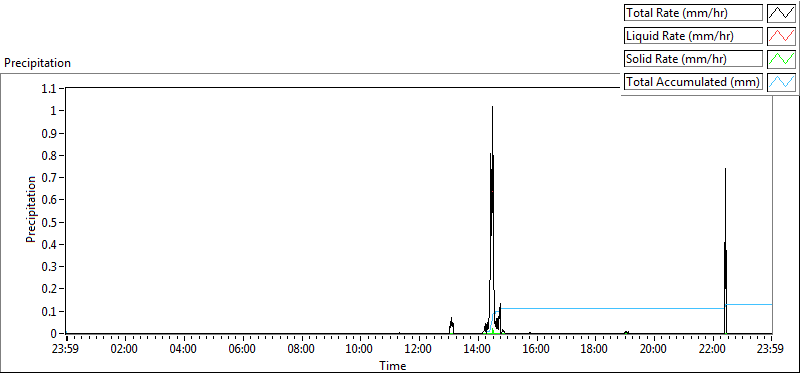The image size is (800, 373).
Task: Click the Precipitation chart title
Action: (37, 63)
